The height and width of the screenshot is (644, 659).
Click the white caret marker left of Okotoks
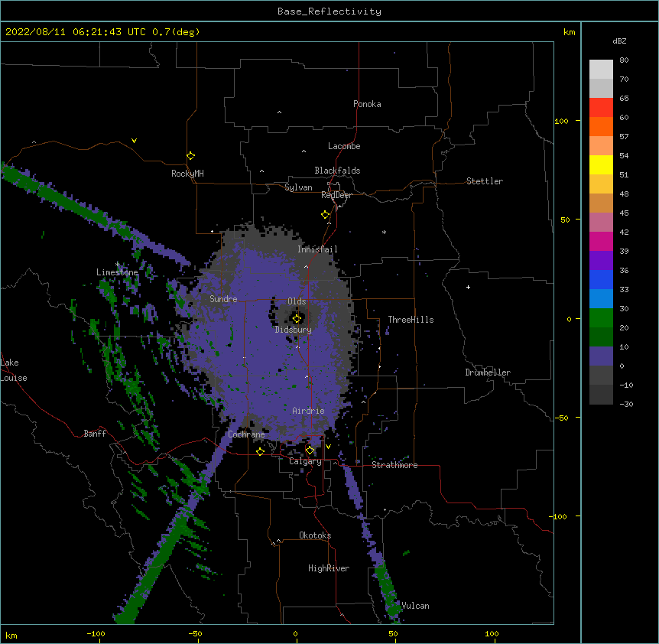coord(278,541)
